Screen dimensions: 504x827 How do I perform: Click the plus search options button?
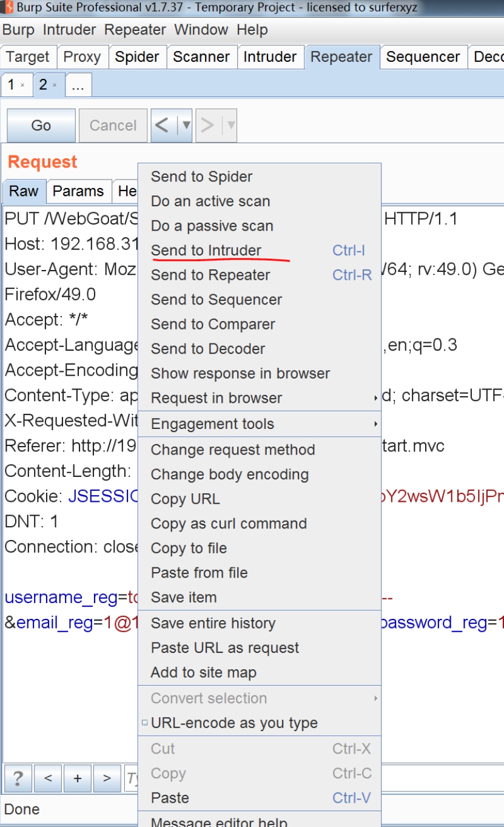point(78,778)
